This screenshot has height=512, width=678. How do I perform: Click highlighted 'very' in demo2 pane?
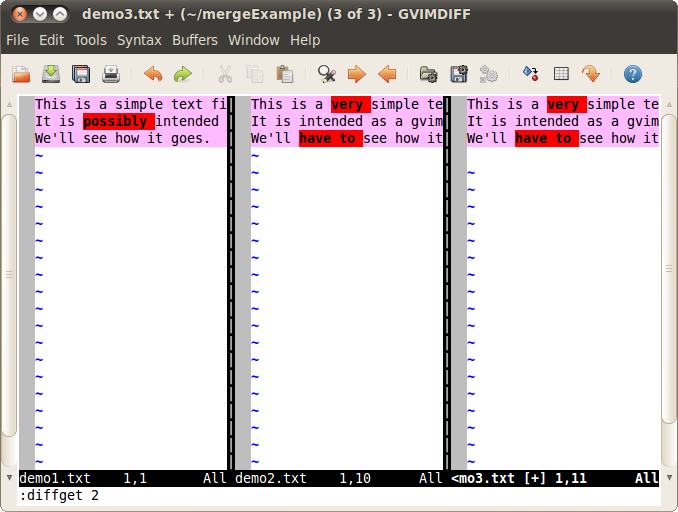[351, 104]
